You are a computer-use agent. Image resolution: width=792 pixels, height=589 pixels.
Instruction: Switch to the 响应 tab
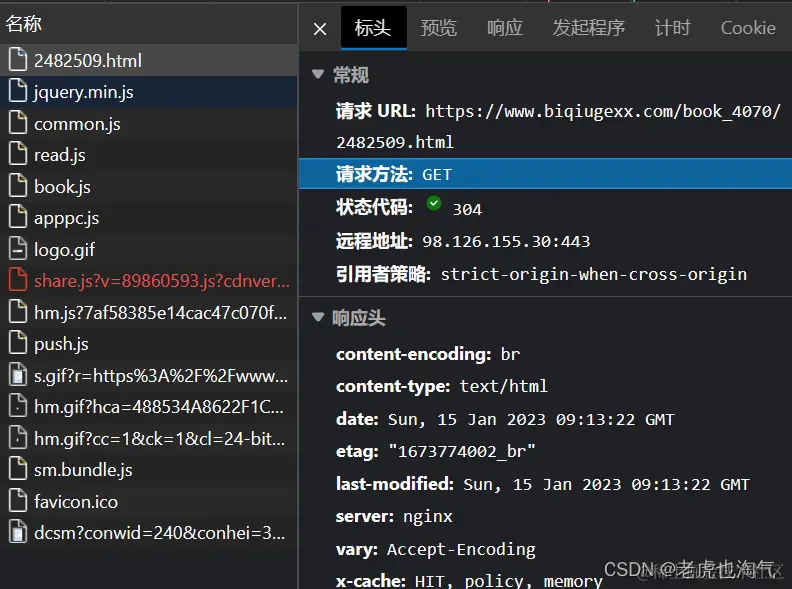pos(505,28)
